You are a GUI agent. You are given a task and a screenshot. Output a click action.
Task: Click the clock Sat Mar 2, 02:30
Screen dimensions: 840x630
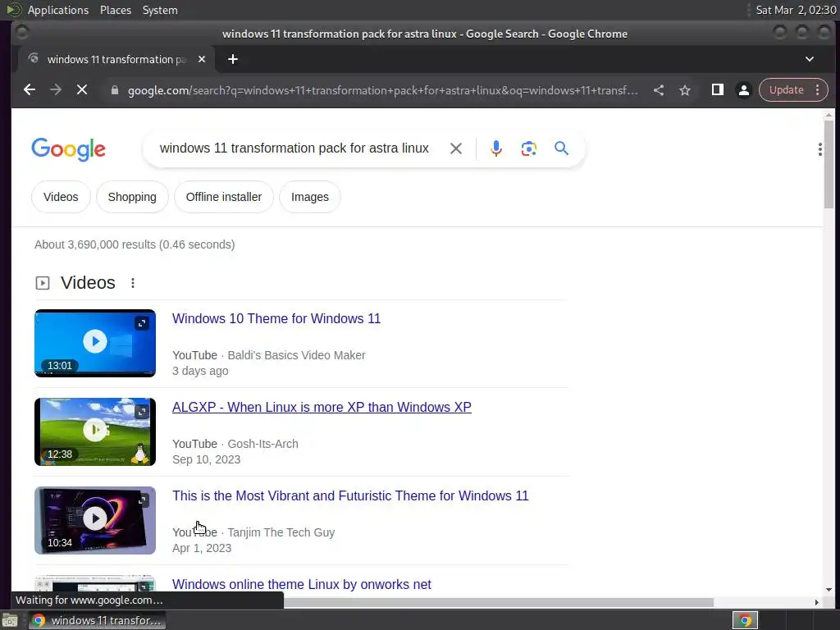coord(796,10)
